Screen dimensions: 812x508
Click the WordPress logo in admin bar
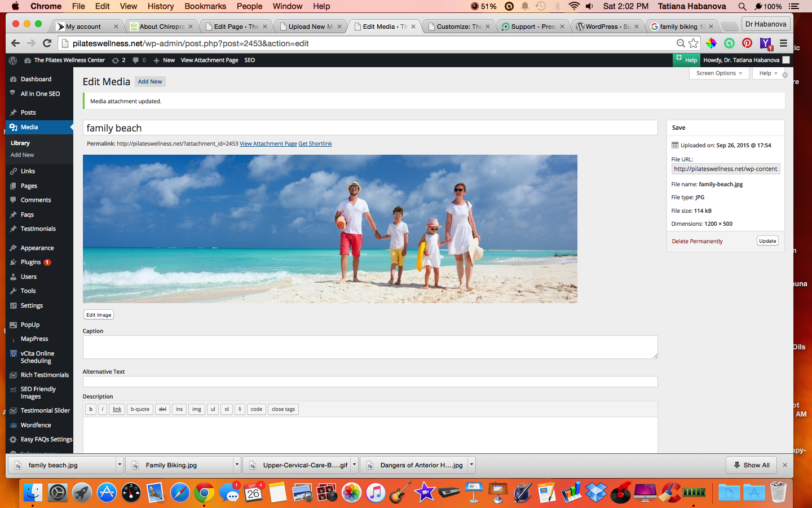[13, 60]
